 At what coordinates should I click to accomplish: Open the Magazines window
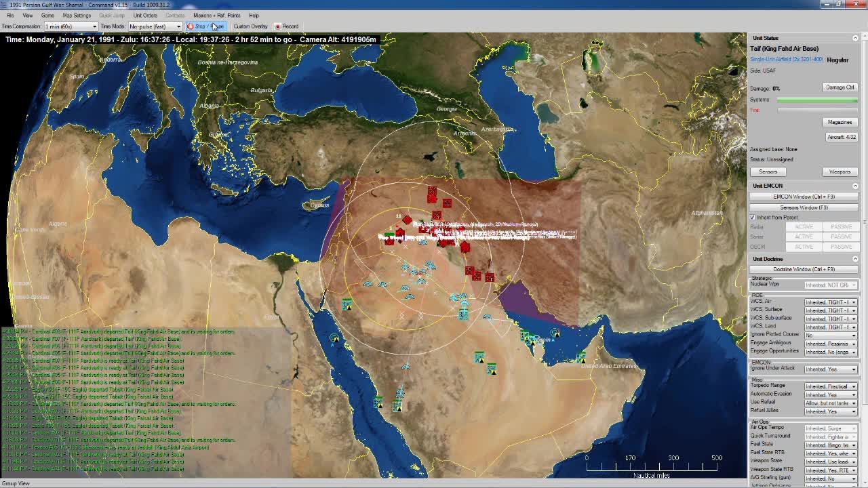click(x=840, y=122)
